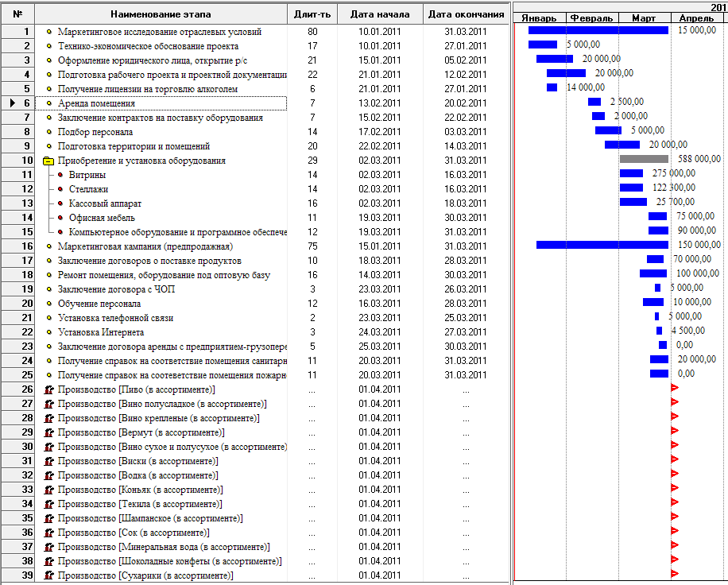Click the red bullet beside Кассовый аппарат

coord(60,203)
